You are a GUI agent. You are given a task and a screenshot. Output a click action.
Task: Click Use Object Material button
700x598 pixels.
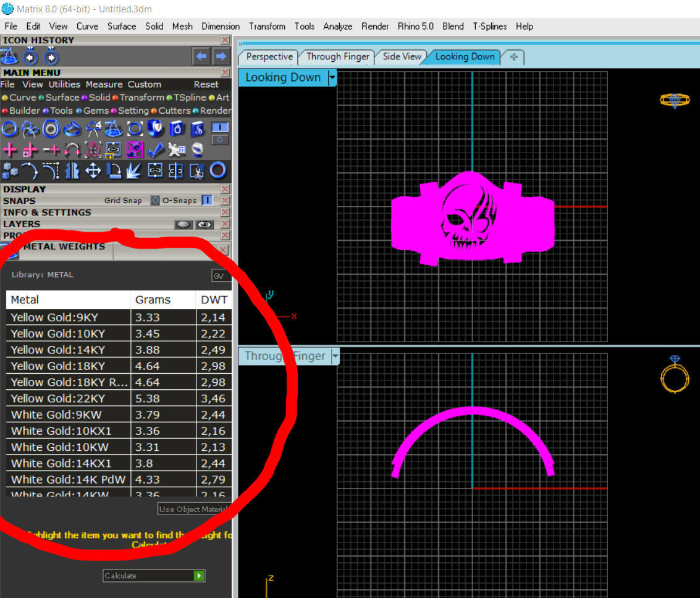(195, 509)
